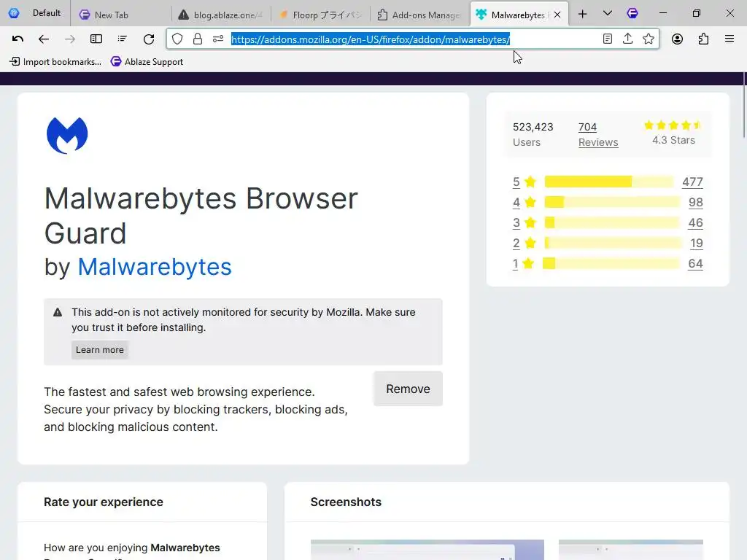
Task: Open the tab list icon in toolbar
Action: (x=123, y=39)
